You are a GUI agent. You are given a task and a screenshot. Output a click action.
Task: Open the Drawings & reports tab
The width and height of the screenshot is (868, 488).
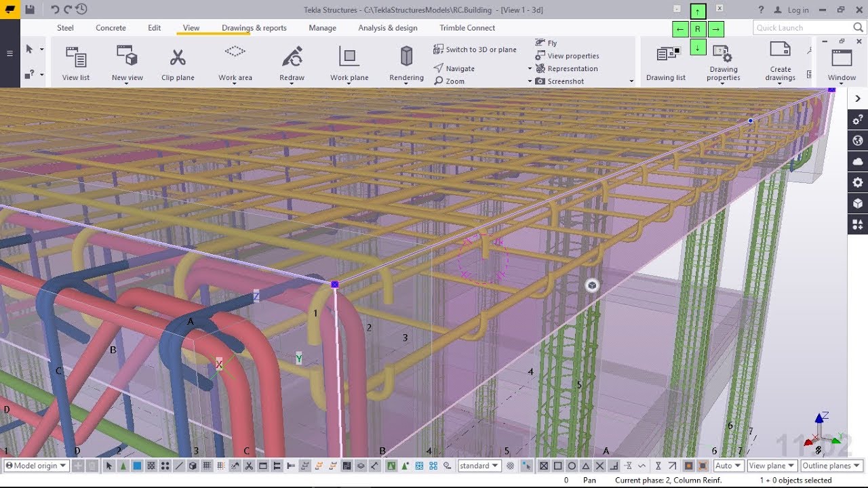point(254,28)
